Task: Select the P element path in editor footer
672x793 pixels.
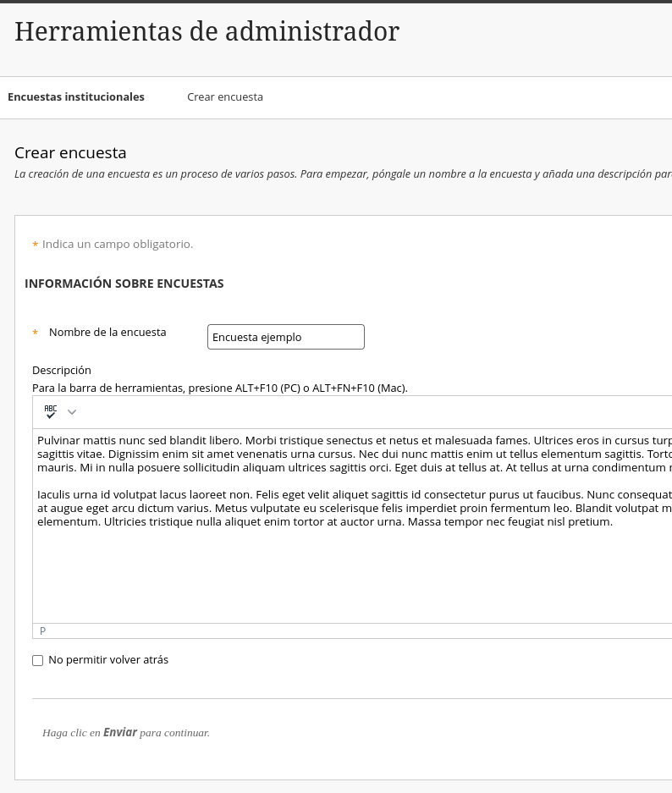Action: click(42, 631)
